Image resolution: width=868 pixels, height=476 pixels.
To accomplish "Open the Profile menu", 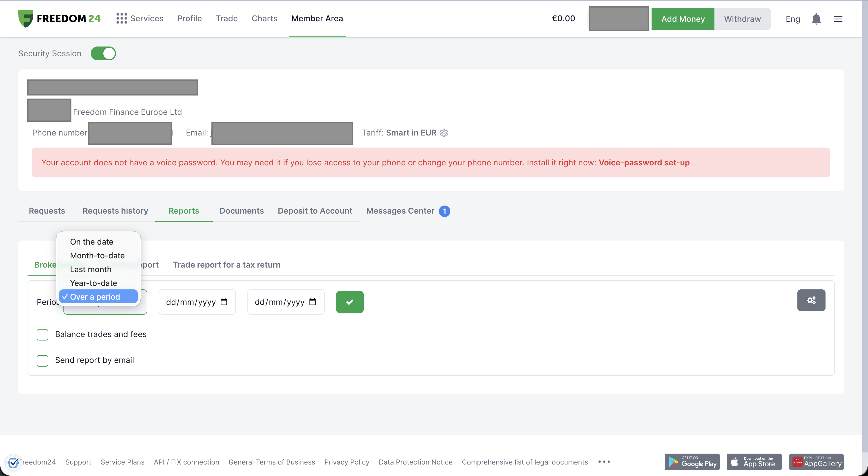I will (189, 19).
